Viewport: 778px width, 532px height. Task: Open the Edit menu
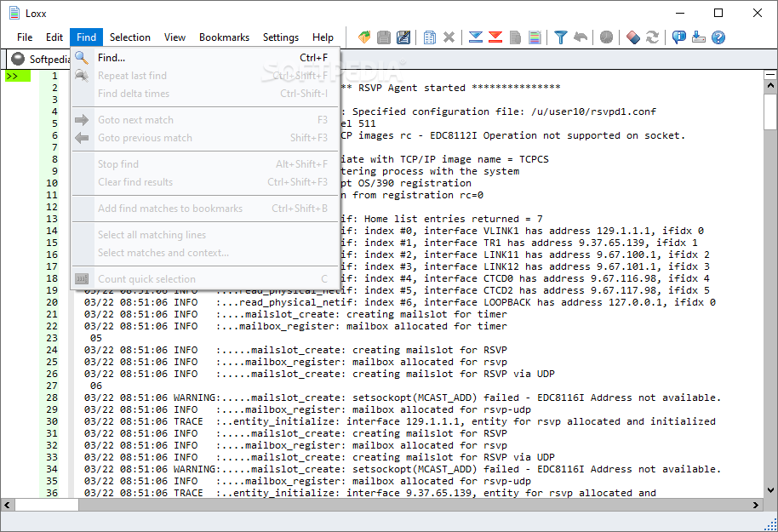click(x=54, y=37)
